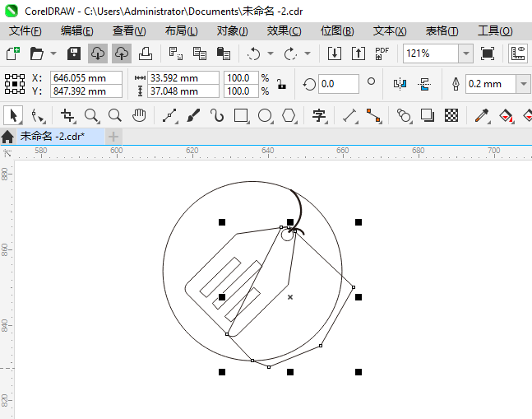Select the Dimension line tool
This screenshot has height=419, width=532.
click(349, 115)
